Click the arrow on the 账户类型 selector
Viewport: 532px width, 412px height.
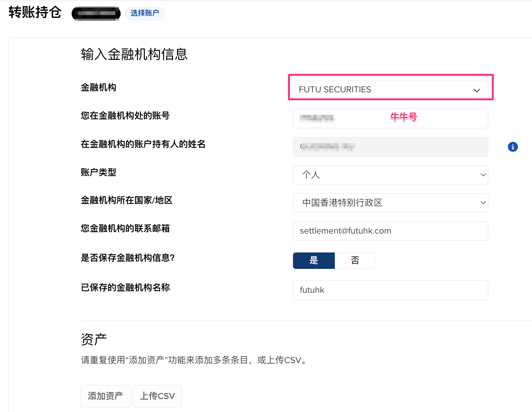point(483,175)
